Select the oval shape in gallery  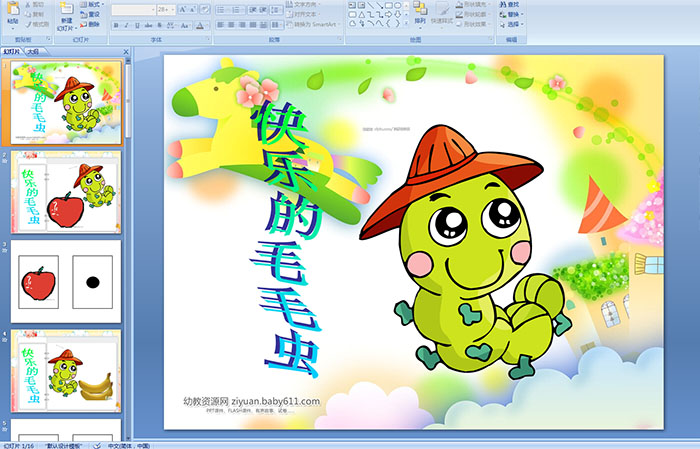pos(398,5)
